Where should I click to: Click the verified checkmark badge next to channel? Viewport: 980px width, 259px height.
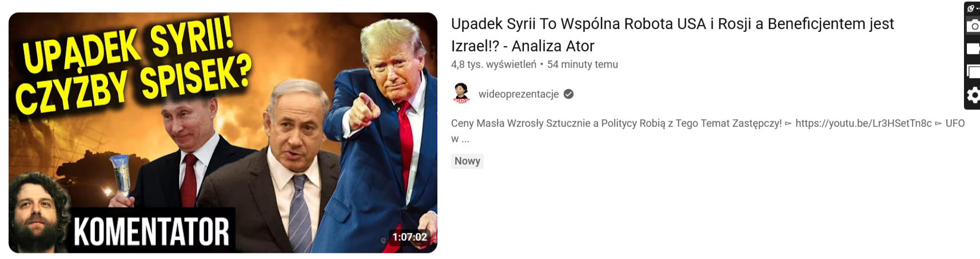(x=568, y=94)
